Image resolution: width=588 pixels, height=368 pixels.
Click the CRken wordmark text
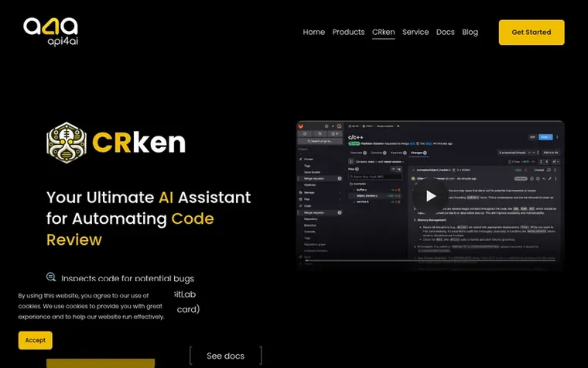pos(138,143)
